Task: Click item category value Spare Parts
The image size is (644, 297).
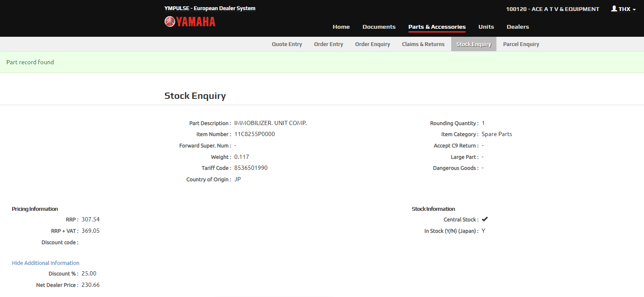Action: pos(497,134)
